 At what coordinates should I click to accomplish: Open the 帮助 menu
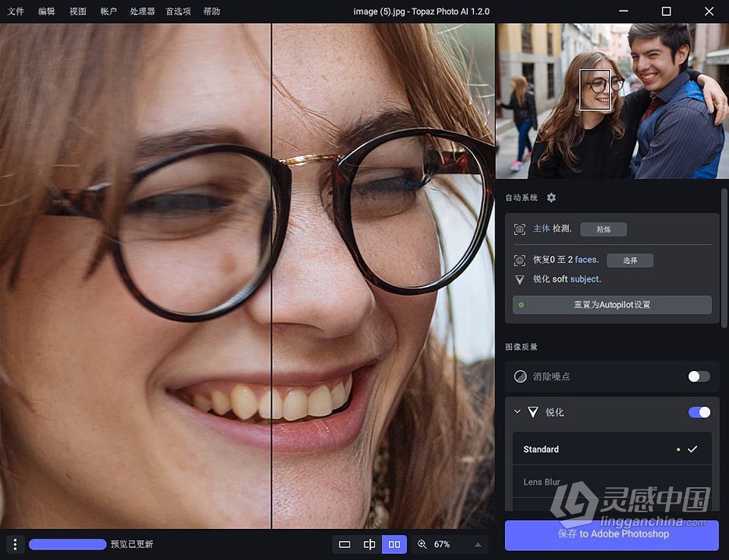pyautogui.click(x=212, y=11)
